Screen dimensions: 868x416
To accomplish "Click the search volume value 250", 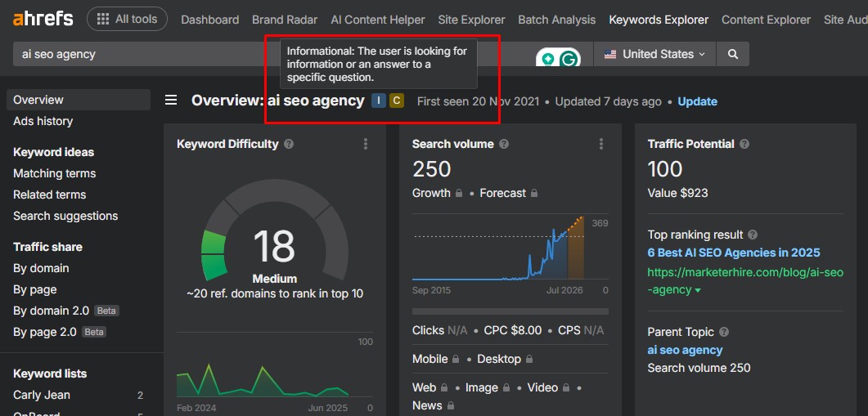I will pos(432,168).
